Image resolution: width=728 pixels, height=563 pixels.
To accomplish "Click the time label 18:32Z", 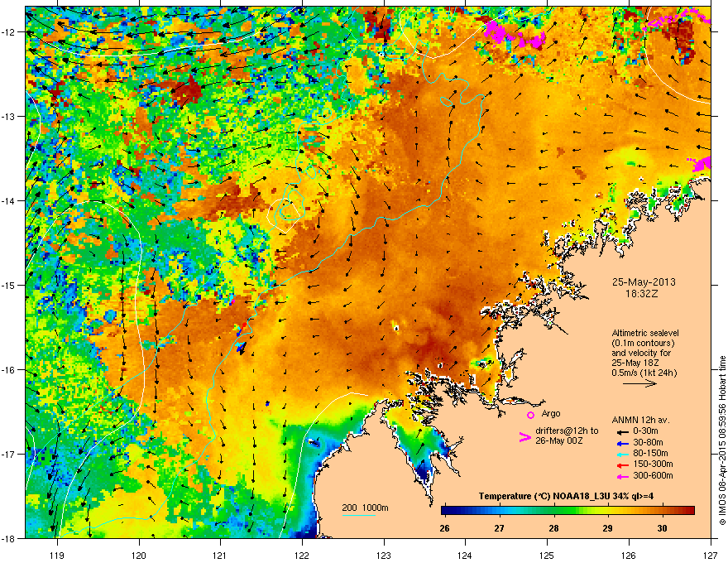I will pos(644,294).
